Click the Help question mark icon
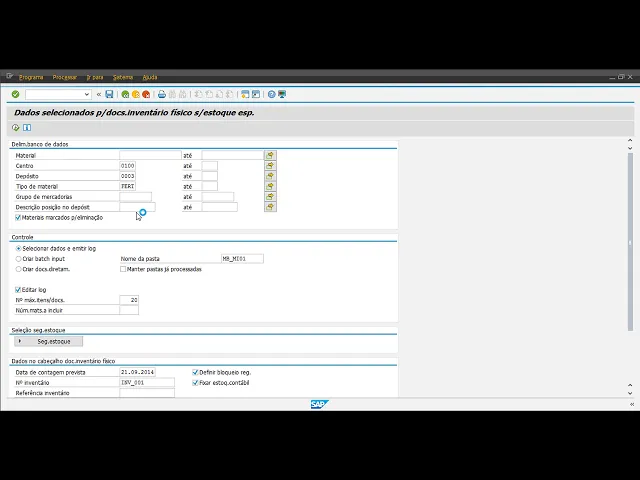Viewport: 640px width, 480px height. coord(271,94)
